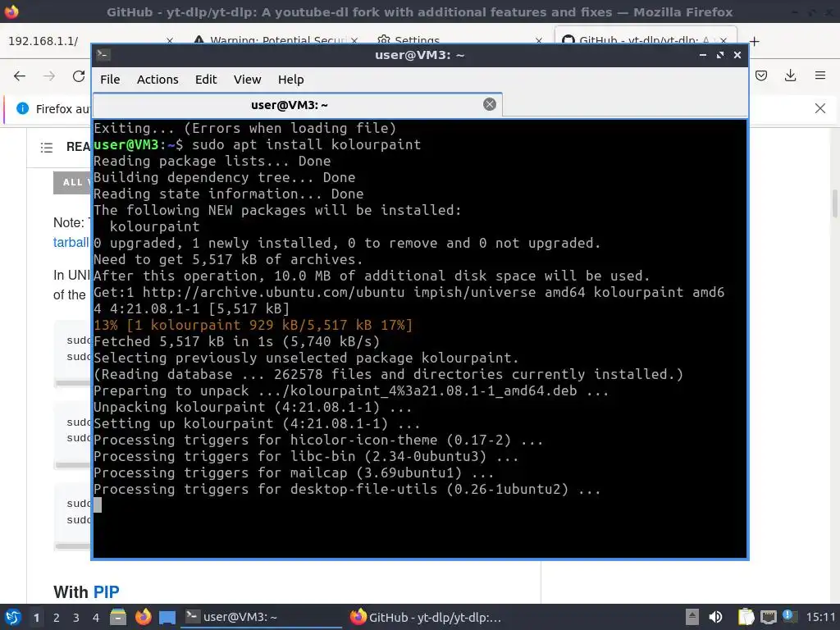This screenshot has width=840, height=630.
Task: Close the GitHub yt-dlp Firefox tab
Action: pyautogui.click(x=724, y=41)
